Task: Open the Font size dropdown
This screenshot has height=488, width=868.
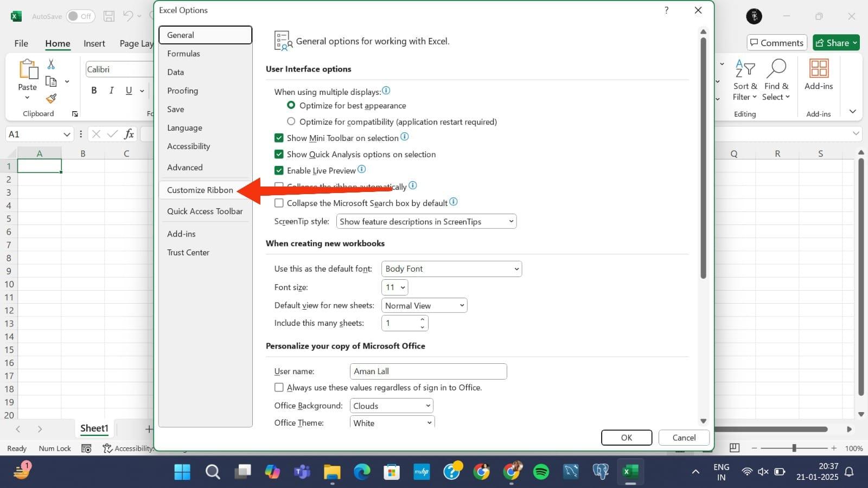Action: [395, 287]
